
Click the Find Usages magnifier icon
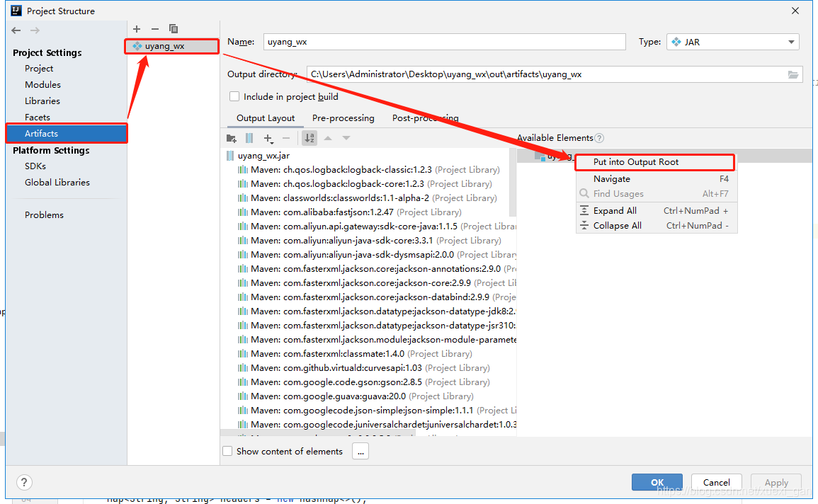tap(584, 193)
